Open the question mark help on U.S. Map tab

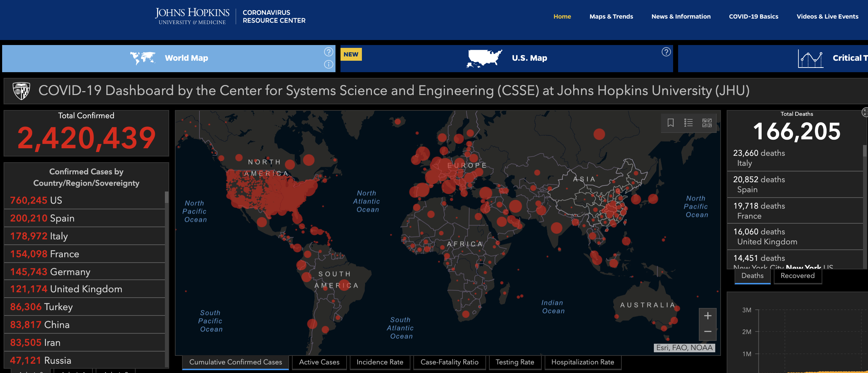pos(666,52)
